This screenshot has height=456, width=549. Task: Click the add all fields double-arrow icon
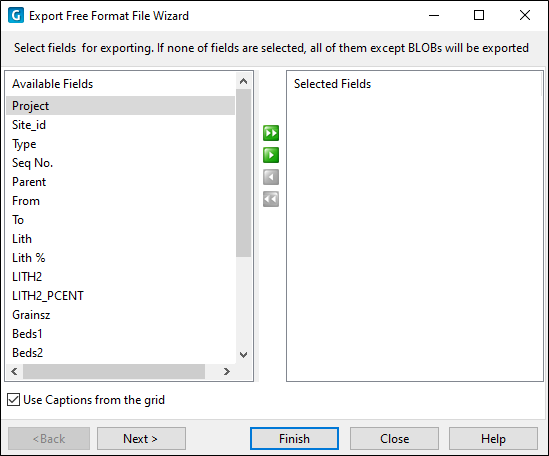pyautogui.click(x=271, y=133)
